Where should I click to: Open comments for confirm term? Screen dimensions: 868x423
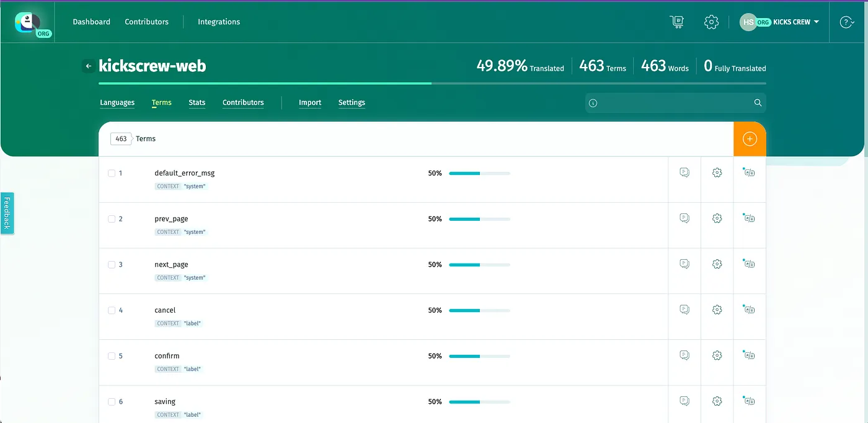(684, 355)
